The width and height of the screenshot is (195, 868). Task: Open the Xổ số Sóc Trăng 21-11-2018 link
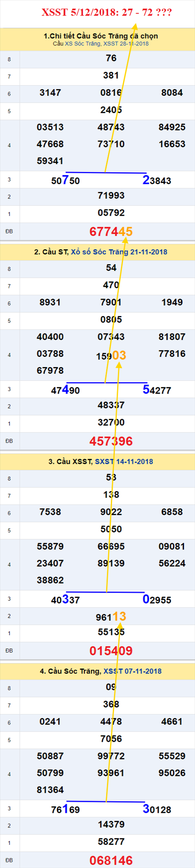(119, 252)
